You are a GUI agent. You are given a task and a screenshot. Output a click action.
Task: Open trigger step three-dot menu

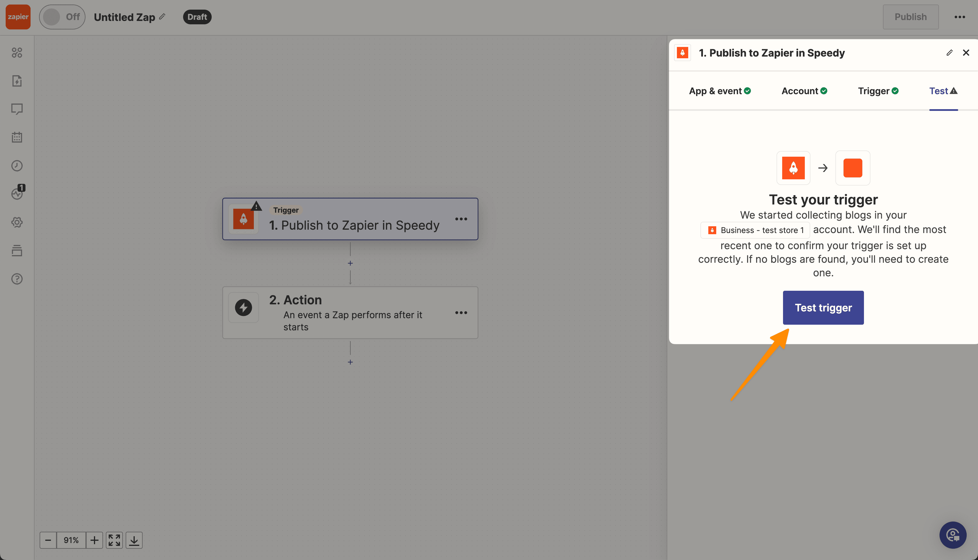(x=461, y=219)
